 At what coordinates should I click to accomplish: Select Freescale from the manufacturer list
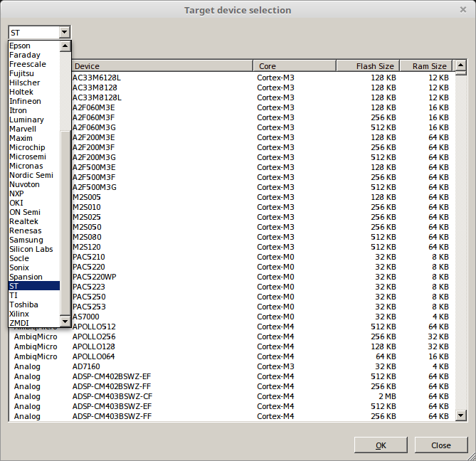click(x=28, y=65)
